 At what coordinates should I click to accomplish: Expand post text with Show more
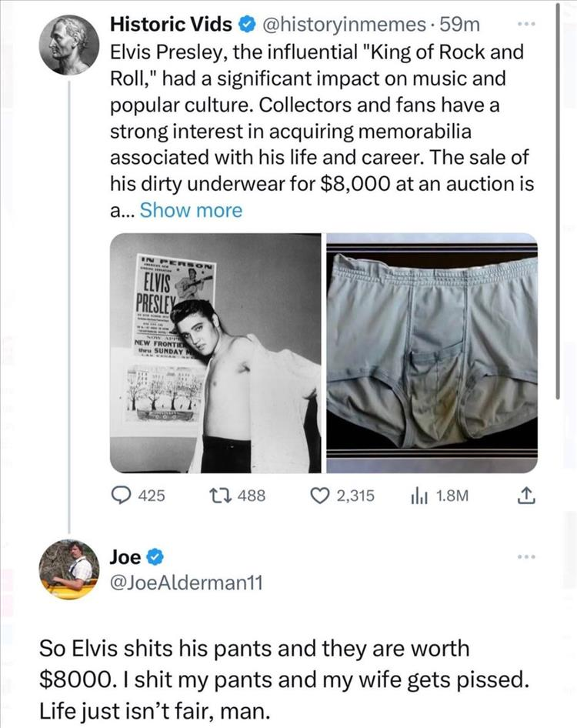pos(191,211)
